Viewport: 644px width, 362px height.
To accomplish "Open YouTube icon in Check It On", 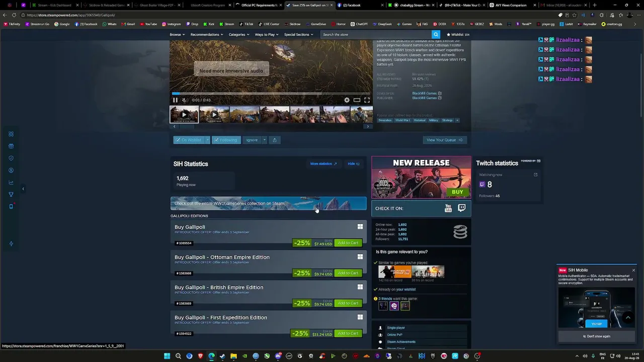I will click(x=448, y=208).
